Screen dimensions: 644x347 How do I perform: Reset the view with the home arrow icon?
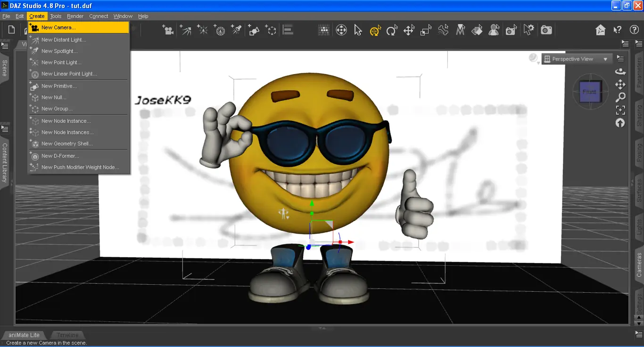[620, 123]
